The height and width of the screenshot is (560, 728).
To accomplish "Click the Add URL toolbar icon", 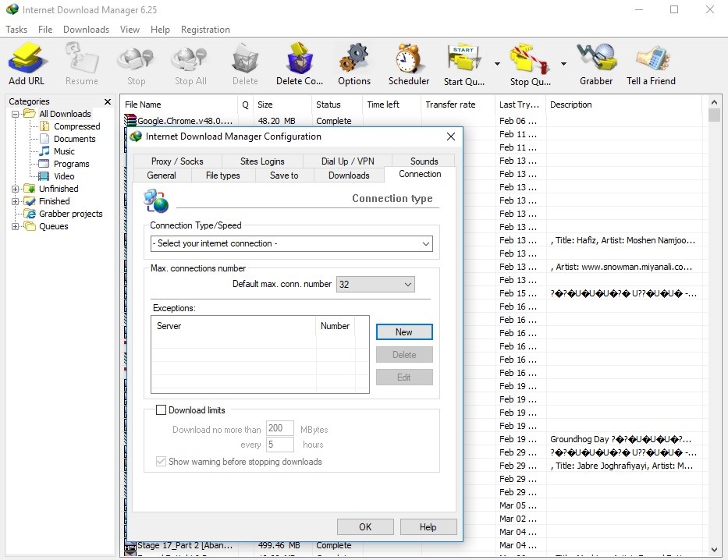I will (x=27, y=59).
